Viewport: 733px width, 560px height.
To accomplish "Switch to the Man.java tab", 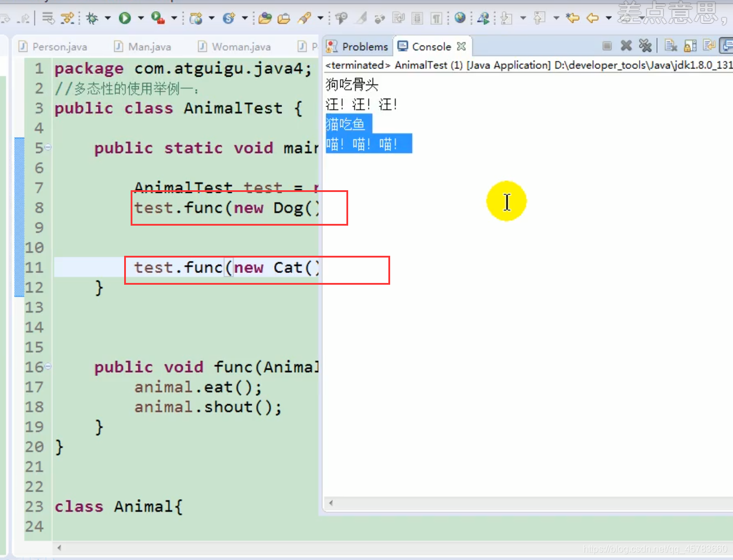I will coord(142,47).
